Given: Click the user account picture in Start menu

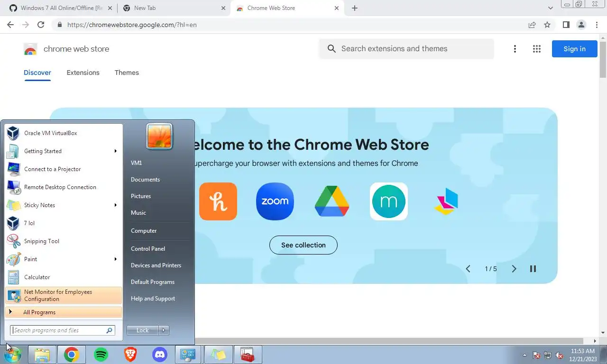Looking at the screenshot, I should tap(159, 136).
